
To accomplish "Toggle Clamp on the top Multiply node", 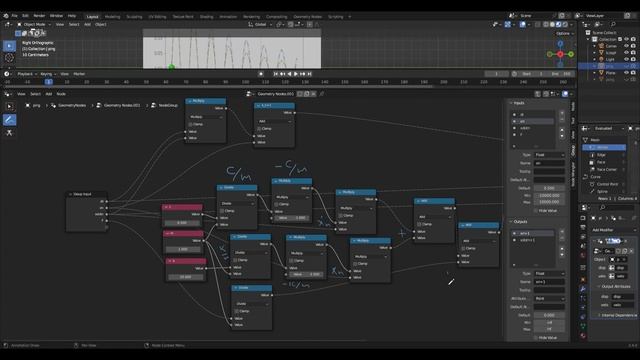I will (191, 124).
